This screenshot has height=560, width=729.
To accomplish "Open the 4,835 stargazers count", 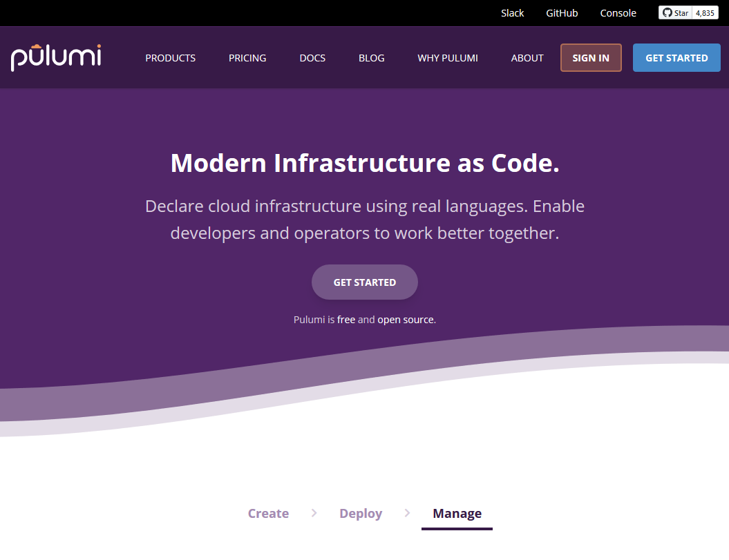I will [x=705, y=13].
